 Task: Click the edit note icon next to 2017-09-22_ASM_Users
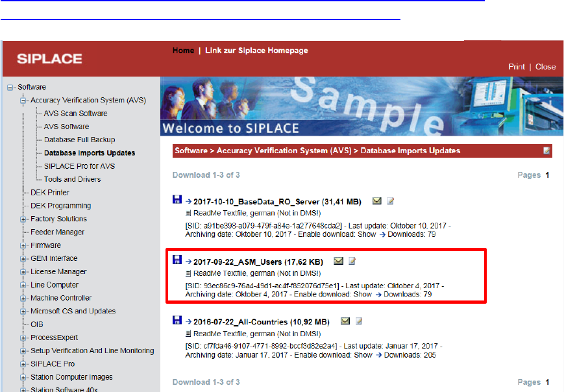[352, 261]
